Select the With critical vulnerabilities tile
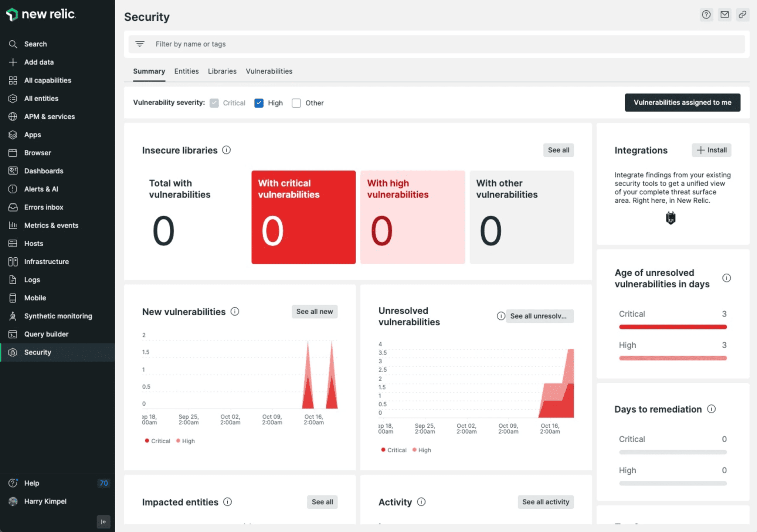757x532 pixels. click(x=303, y=217)
